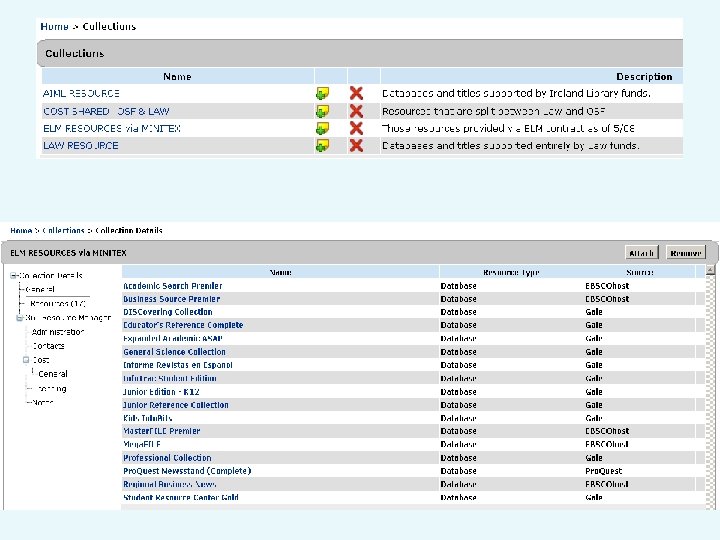Click ProQuest in the Source column

[603, 471]
